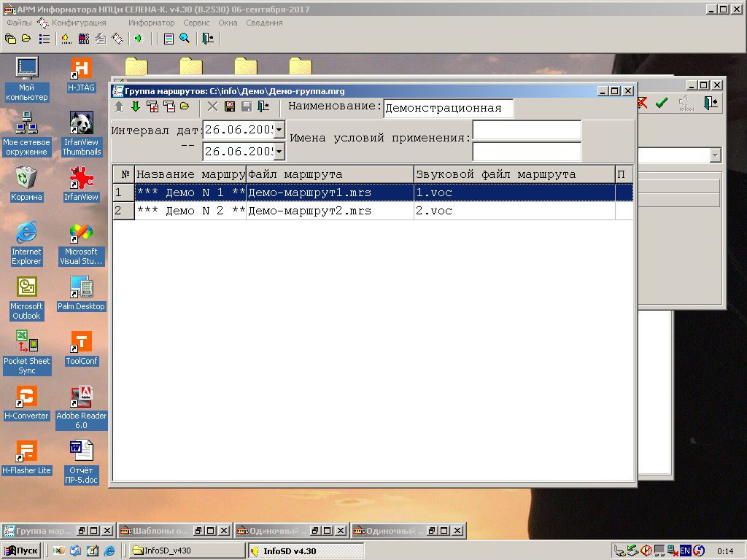Screen dimensions: 747x560
Task: Open Internet Explorer desktop icon
Action: [x=27, y=244]
